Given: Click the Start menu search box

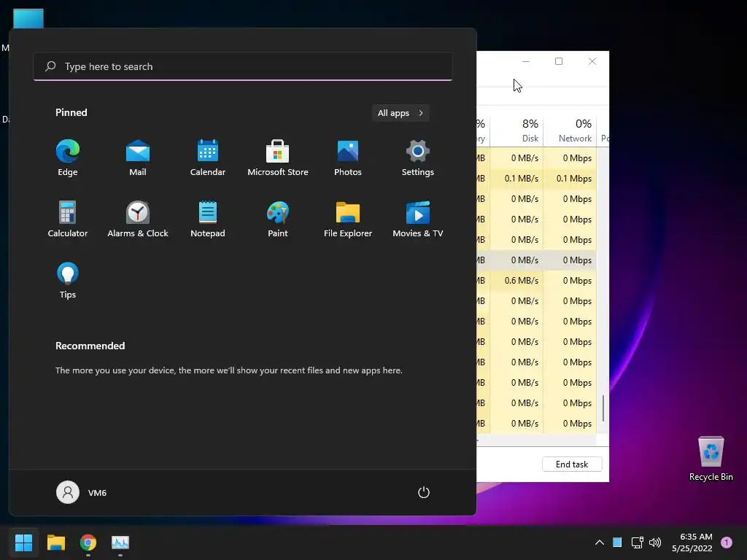Looking at the screenshot, I should (243, 66).
